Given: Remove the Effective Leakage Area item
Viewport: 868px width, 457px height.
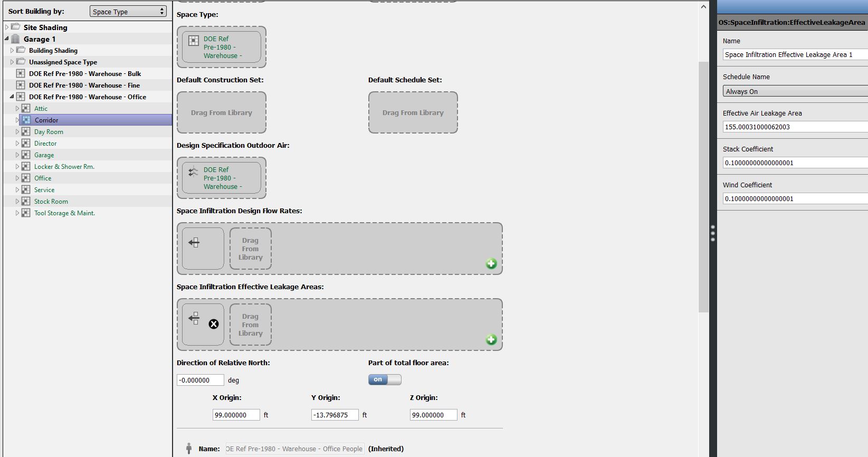Looking at the screenshot, I should point(214,324).
